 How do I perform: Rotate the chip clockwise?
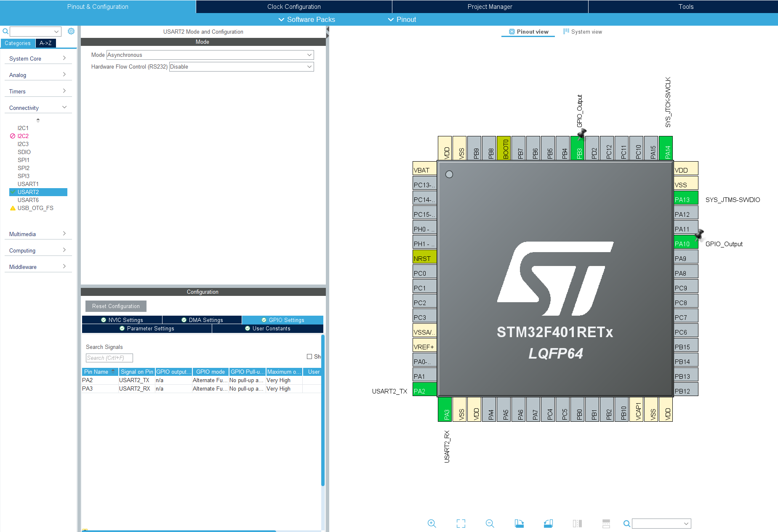click(519, 523)
